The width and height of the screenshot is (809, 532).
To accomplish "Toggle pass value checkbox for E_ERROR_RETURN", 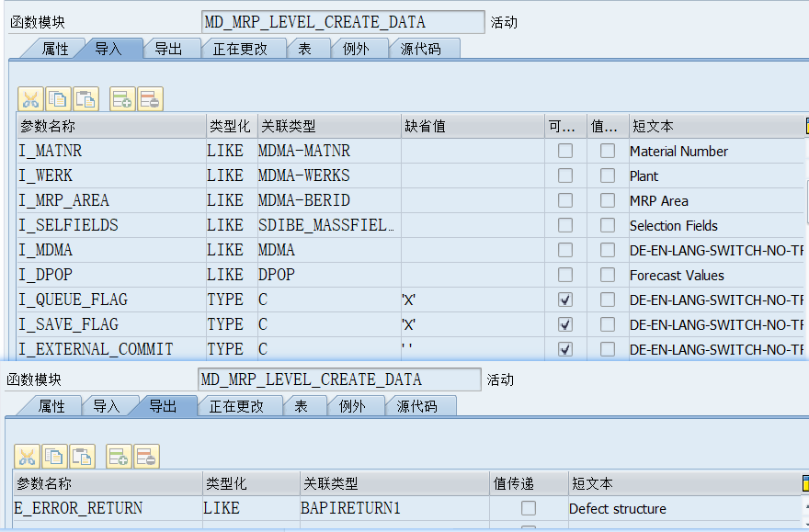I will pos(527,508).
